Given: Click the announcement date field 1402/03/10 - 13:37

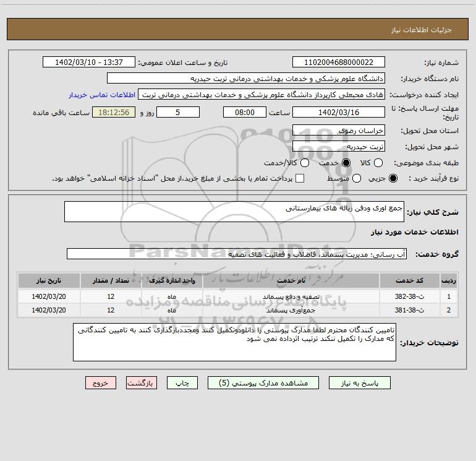Looking at the screenshot, I should pyautogui.click(x=89, y=62).
